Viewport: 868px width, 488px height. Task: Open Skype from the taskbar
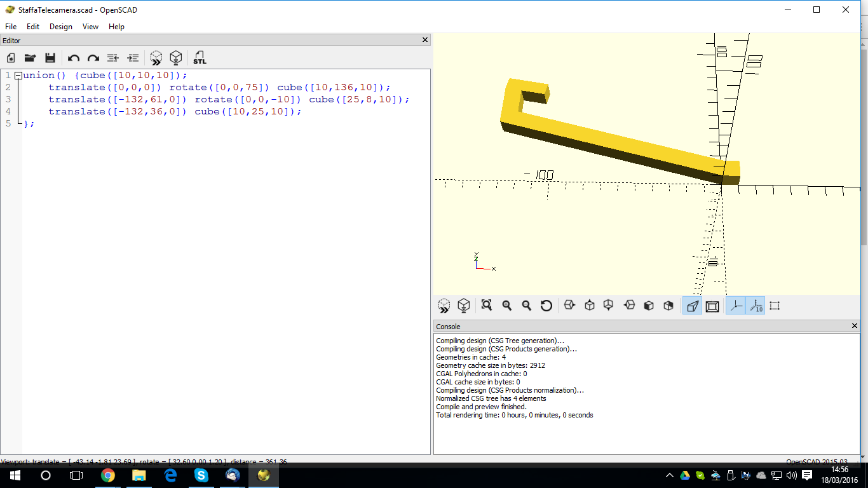201,475
